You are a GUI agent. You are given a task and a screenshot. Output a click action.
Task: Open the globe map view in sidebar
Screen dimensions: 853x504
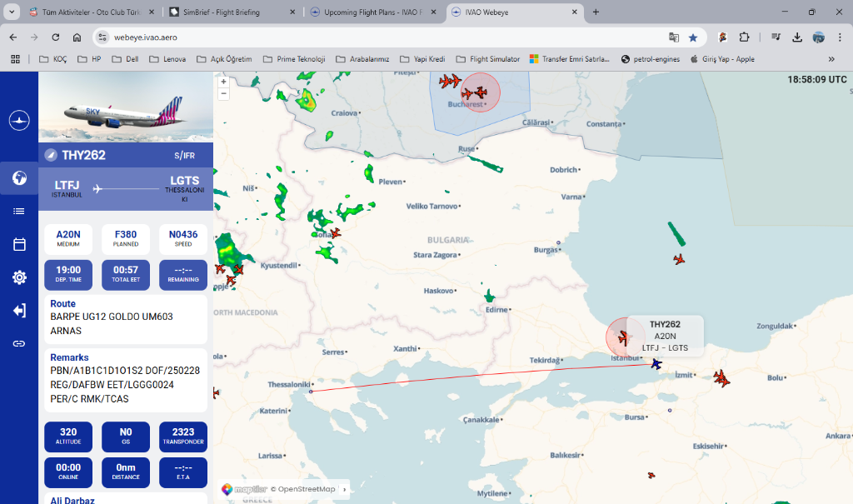pos(19,178)
